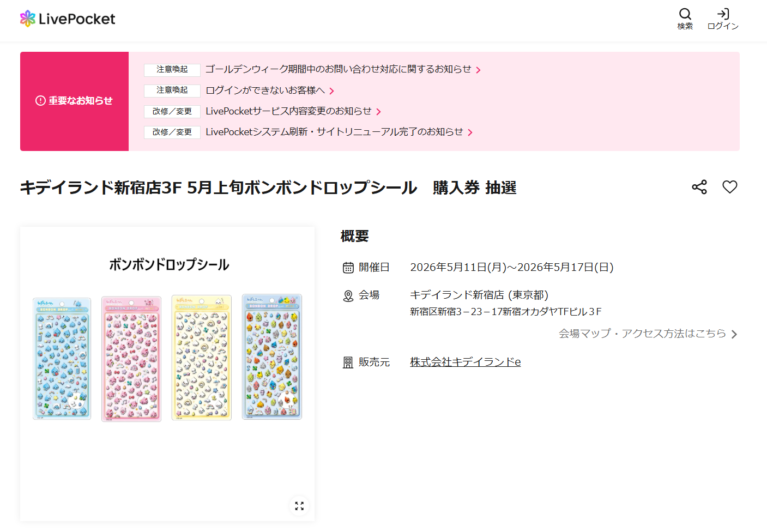Click chevron after サービス内容変更 notice
Viewport: 767px width, 532px height.
[378, 112]
